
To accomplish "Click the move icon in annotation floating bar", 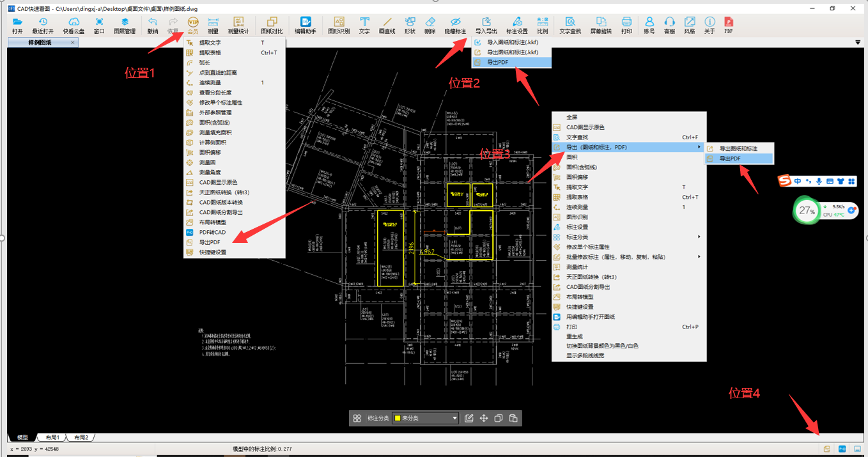I will tap(484, 418).
